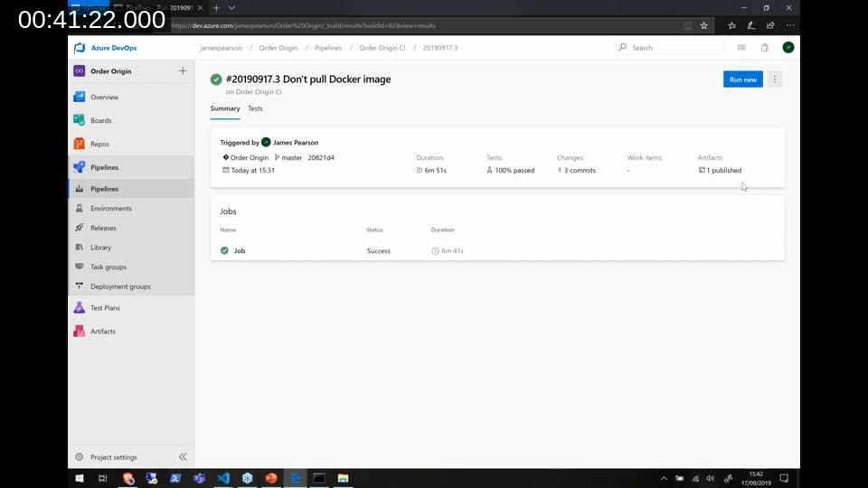The width and height of the screenshot is (868, 488).
Task: Click the Pipelines breadcrumb
Action: (x=328, y=48)
